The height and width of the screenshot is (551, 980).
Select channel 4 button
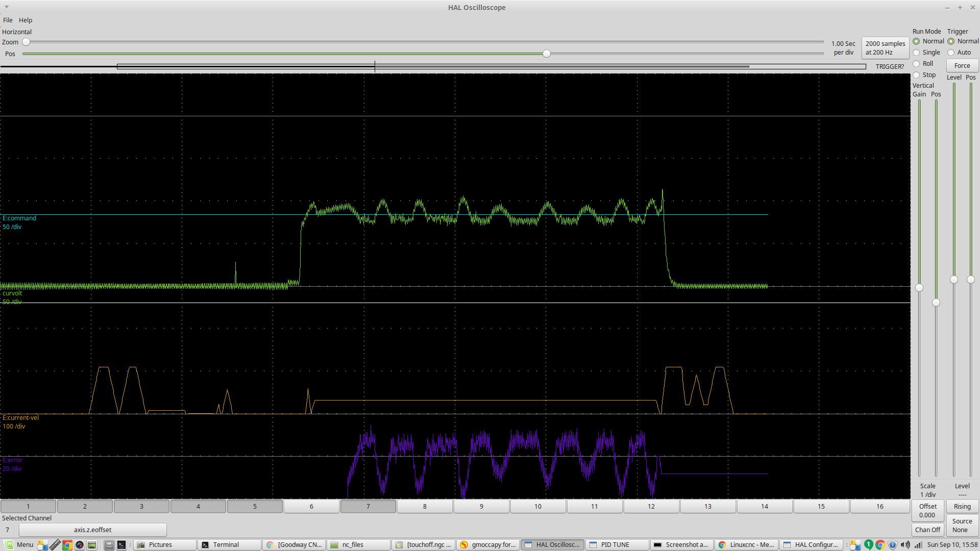point(198,507)
